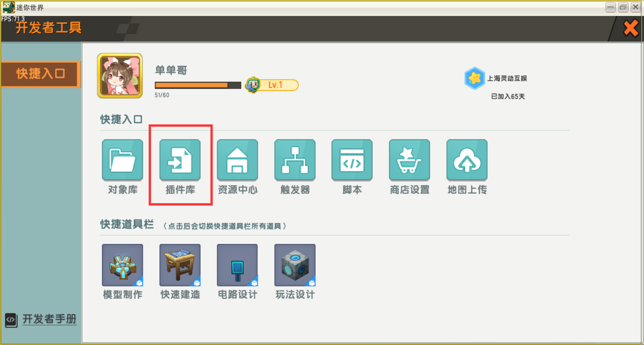
Task: Select the 玩法设计 gameplay design toolbar item
Action: pyautogui.click(x=295, y=265)
